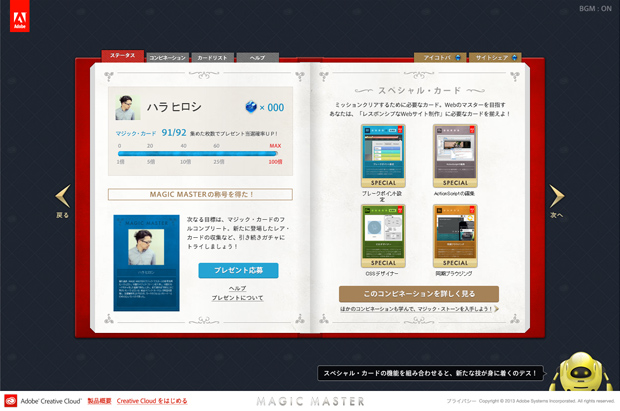Viewport: 620px width, 411px height.
Task: Click the magic card progress bar
Action: 198,153
